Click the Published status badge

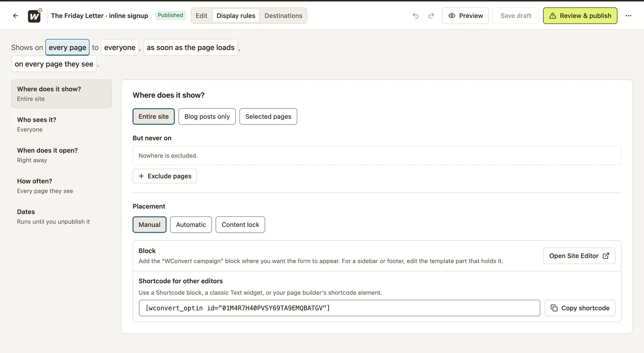pyautogui.click(x=170, y=15)
